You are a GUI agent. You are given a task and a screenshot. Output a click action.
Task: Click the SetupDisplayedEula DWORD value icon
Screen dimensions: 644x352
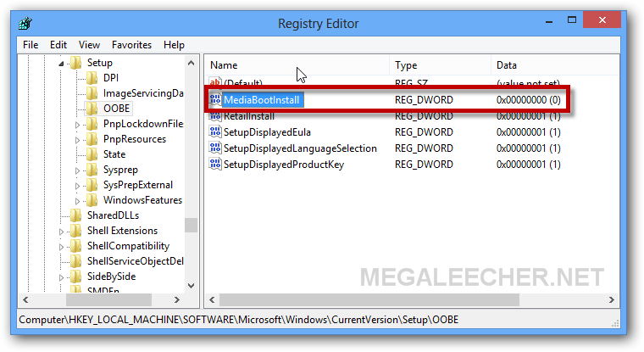coord(215,132)
